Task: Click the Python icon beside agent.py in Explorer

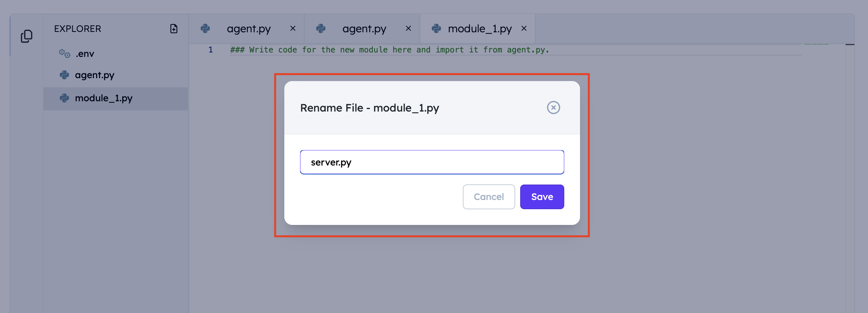Action: click(64, 75)
